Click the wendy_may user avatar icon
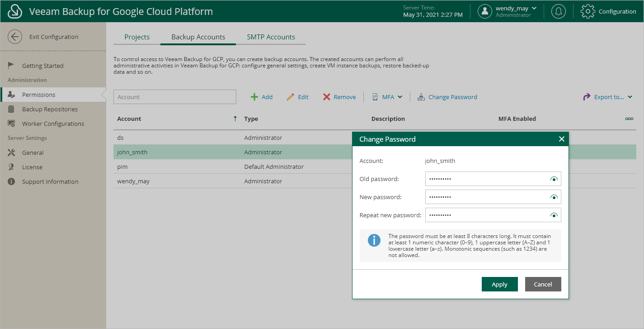The image size is (644, 329). coord(485,12)
